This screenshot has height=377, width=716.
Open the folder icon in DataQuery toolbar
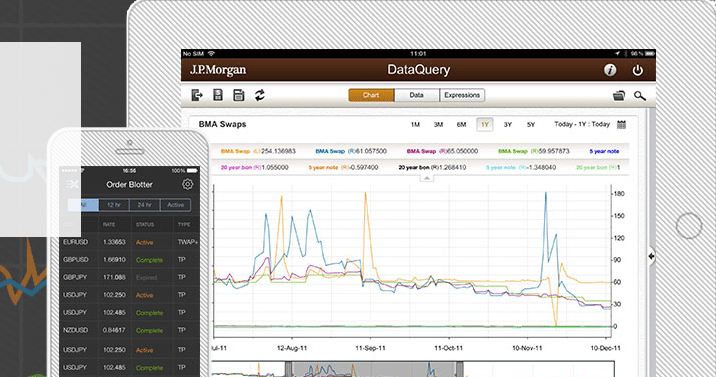(619, 96)
